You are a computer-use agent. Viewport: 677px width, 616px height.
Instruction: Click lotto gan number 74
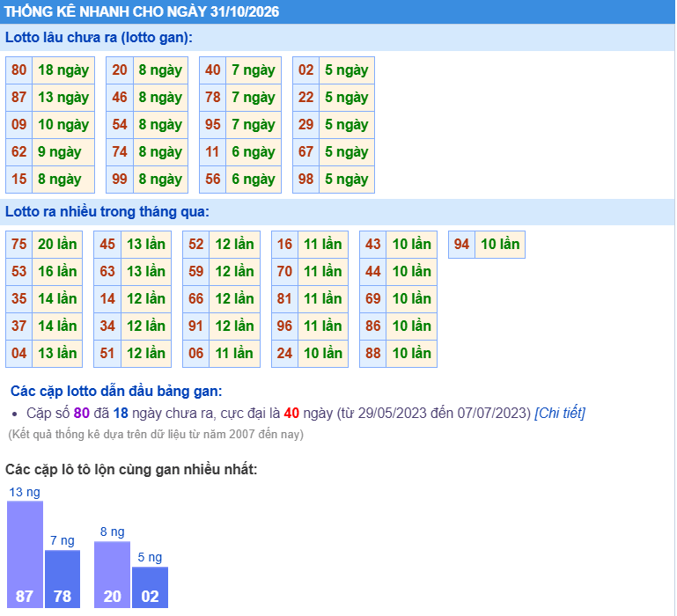[120, 152]
